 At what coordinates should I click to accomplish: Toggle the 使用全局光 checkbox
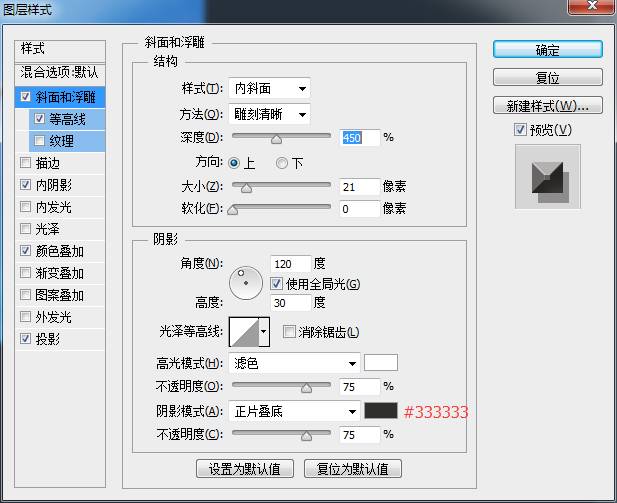click(x=277, y=284)
